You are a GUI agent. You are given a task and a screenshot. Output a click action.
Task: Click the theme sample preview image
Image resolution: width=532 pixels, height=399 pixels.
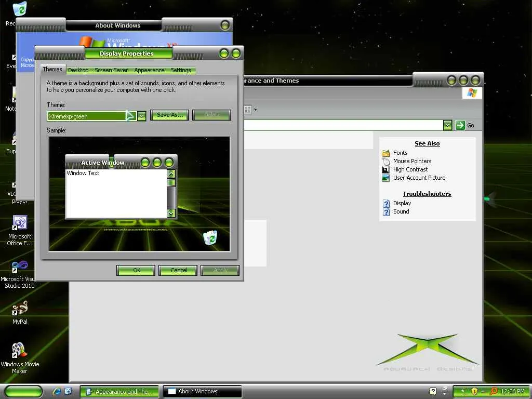pos(139,194)
